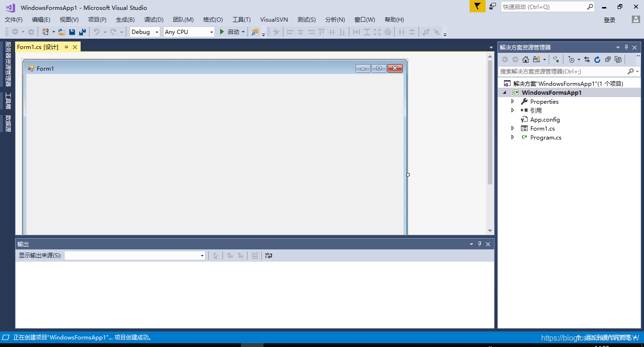Viewport: 644px width, 347px height.
Task: Click the Pending Changes Filter clock icon
Action: [571, 59]
